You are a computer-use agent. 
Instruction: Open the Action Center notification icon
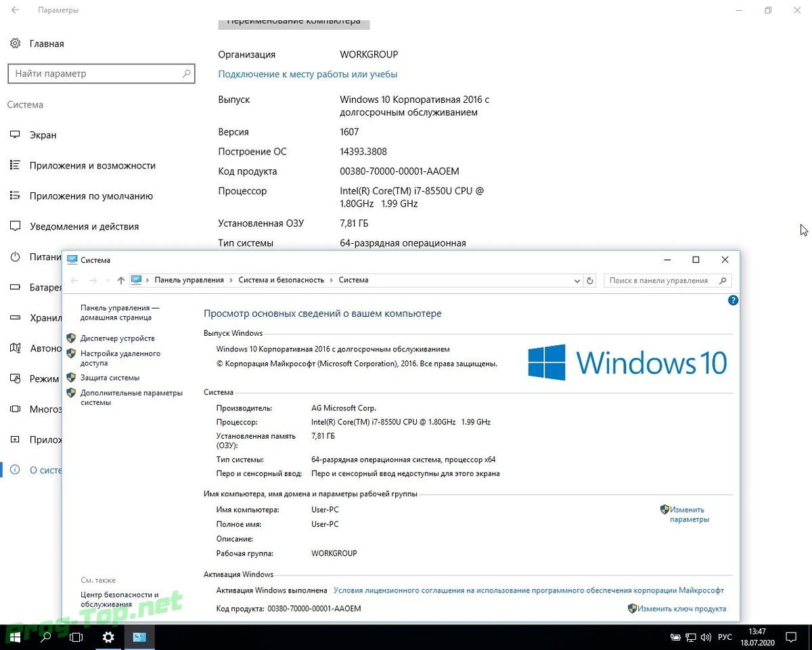(x=791, y=637)
